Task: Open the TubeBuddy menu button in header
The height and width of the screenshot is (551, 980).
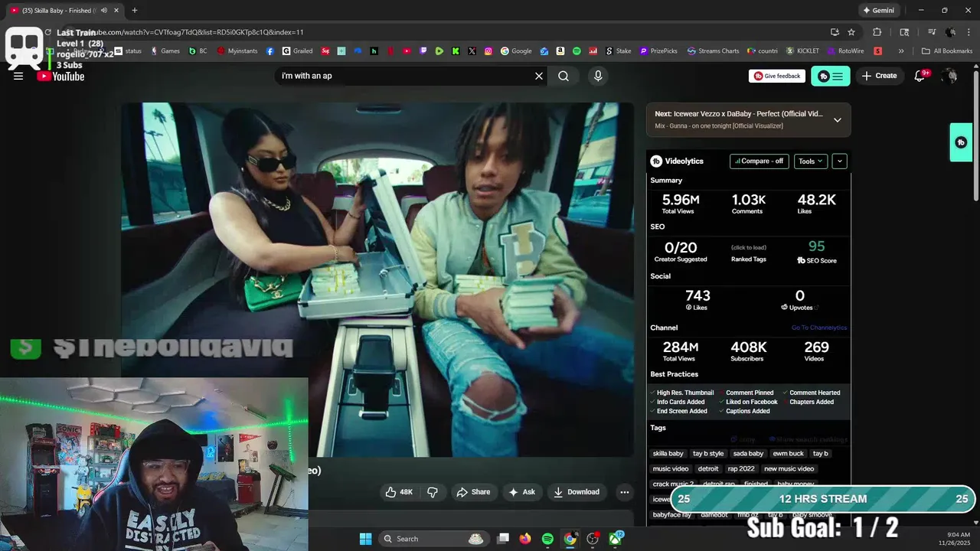Action: tap(830, 76)
